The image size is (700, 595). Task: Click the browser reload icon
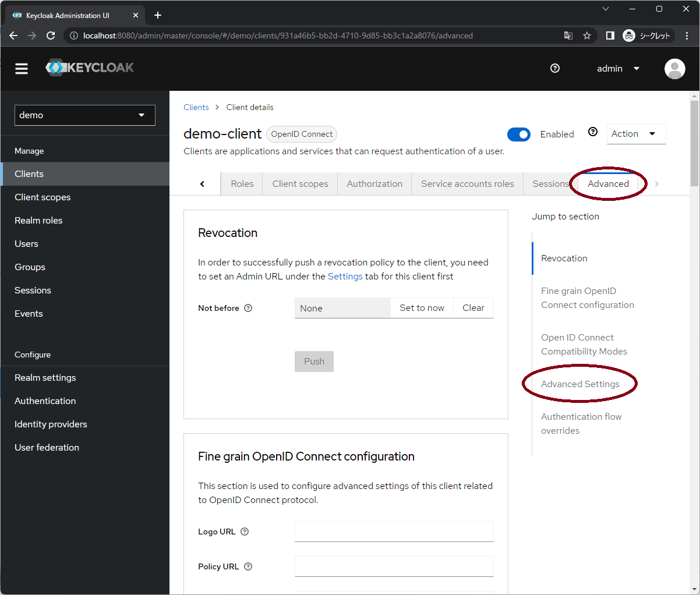pos(51,36)
